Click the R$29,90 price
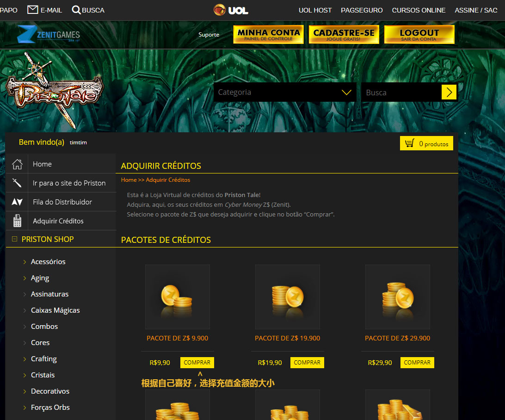The width and height of the screenshot is (505, 420). [x=380, y=363]
